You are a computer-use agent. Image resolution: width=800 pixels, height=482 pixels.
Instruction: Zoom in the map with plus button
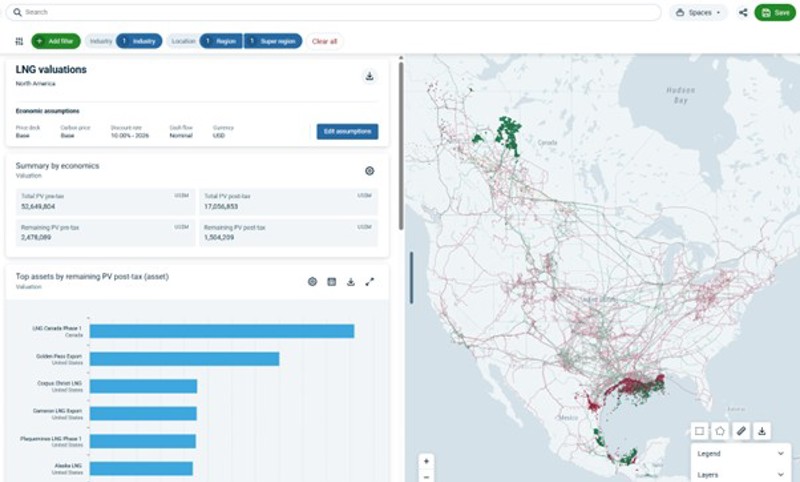pyautogui.click(x=426, y=461)
